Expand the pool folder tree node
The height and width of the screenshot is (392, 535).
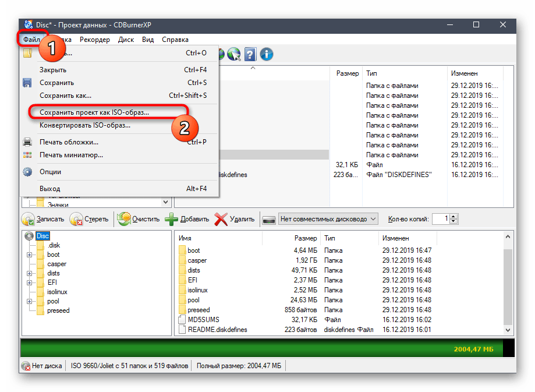pos(29,301)
